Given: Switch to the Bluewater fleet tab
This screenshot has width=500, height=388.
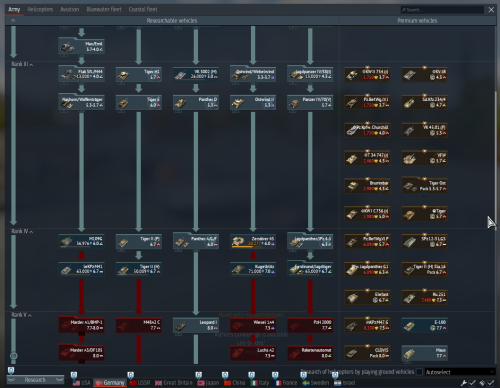Looking at the screenshot, I should [x=104, y=9].
